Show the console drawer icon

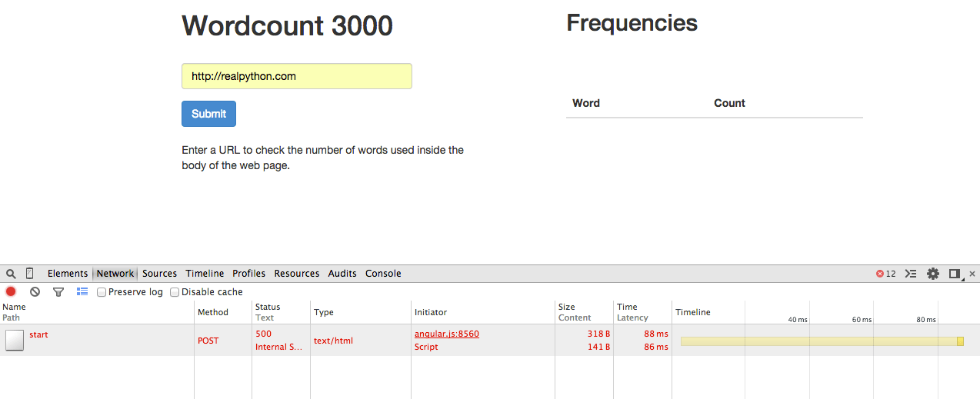912,274
